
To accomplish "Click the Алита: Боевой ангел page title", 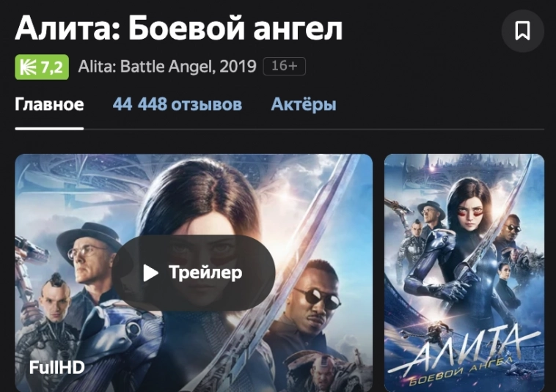I will pos(179,29).
